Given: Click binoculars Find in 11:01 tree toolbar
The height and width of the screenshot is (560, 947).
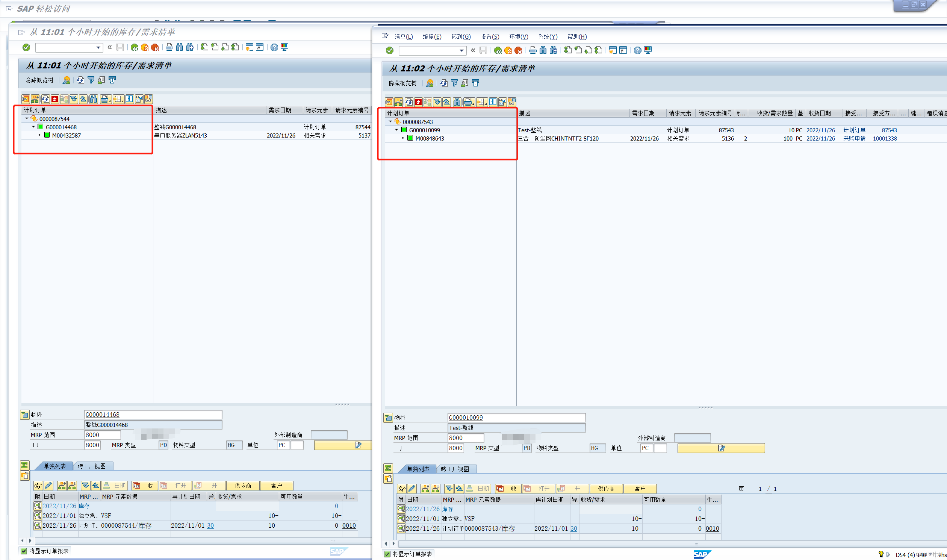Looking at the screenshot, I should coord(93,99).
